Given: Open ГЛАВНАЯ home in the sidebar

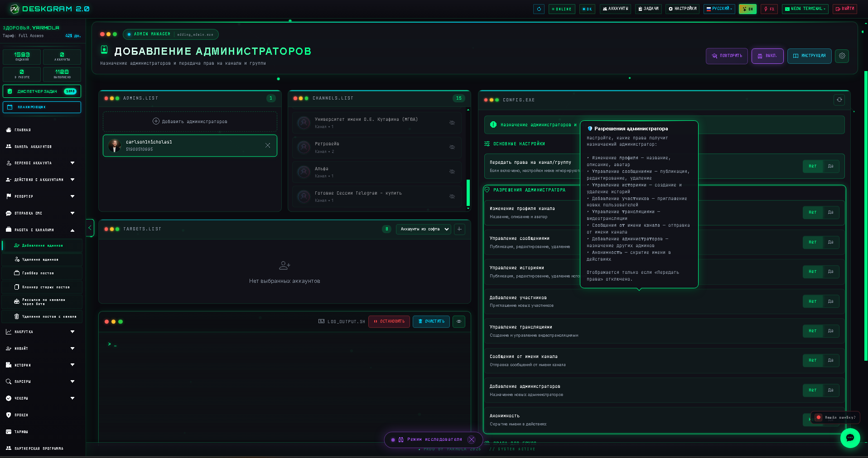Looking at the screenshot, I should (x=23, y=130).
